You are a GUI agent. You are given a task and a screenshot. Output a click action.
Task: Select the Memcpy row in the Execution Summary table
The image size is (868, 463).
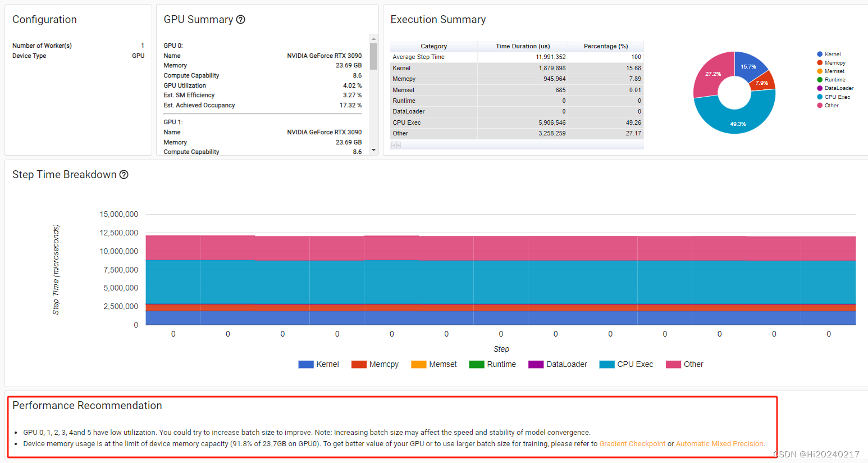517,79
